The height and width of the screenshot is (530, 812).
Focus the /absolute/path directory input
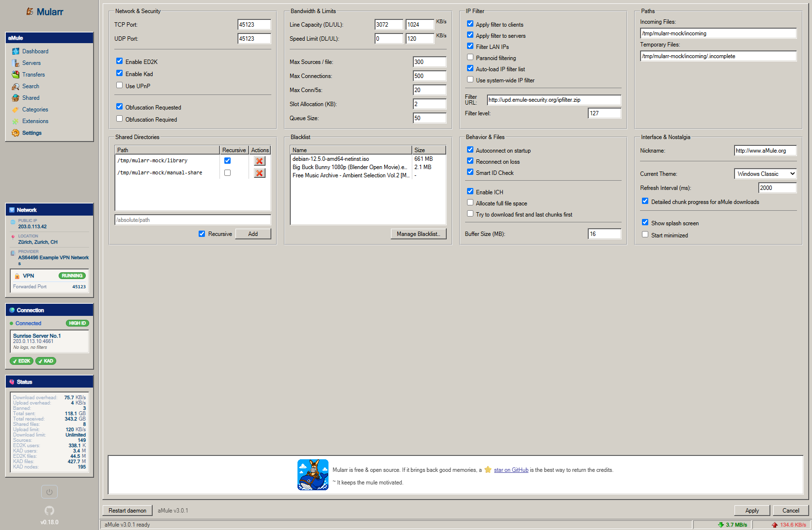pyautogui.click(x=193, y=220)
